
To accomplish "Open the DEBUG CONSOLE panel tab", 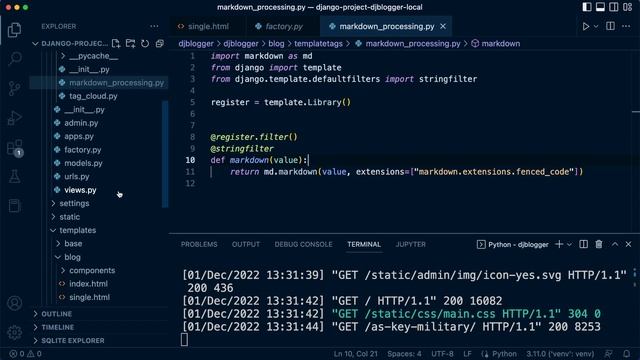I will (x=303, y=244).
